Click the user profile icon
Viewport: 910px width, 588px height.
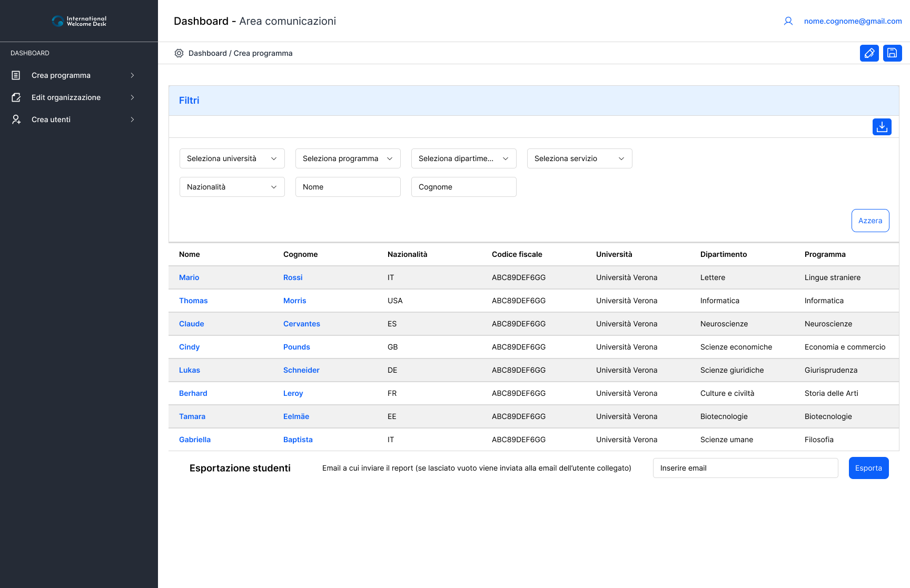click(788, 21)
